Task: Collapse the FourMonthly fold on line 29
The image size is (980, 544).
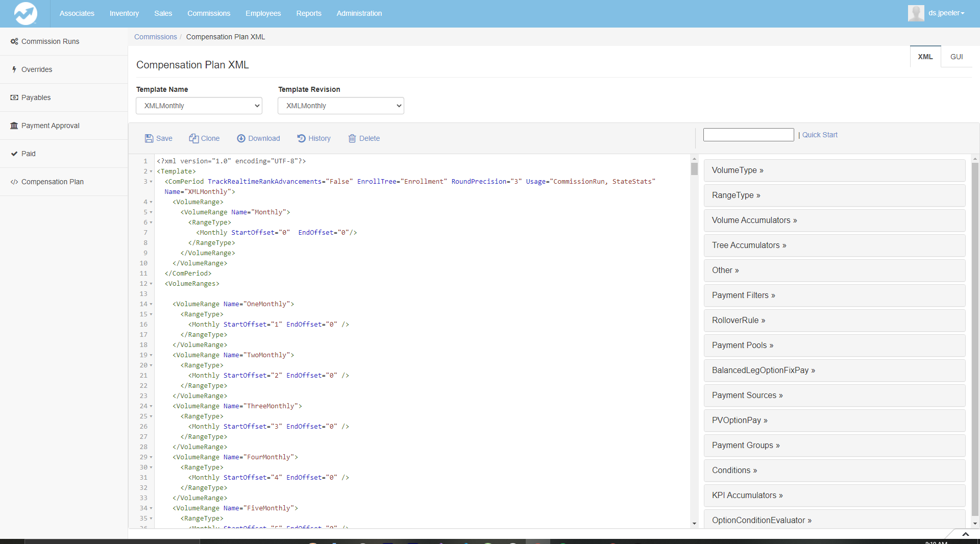Action: pyautogui.click(x=151, y=457)
